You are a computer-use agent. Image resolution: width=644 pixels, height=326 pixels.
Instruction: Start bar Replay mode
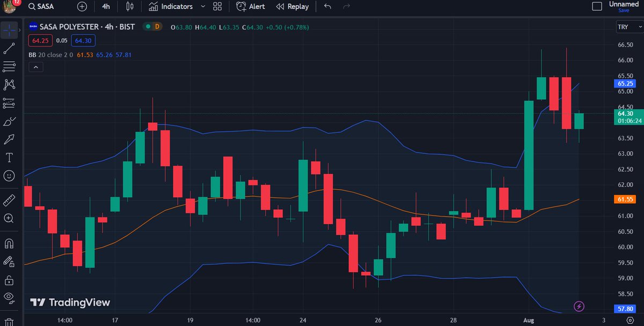point(292,6)
